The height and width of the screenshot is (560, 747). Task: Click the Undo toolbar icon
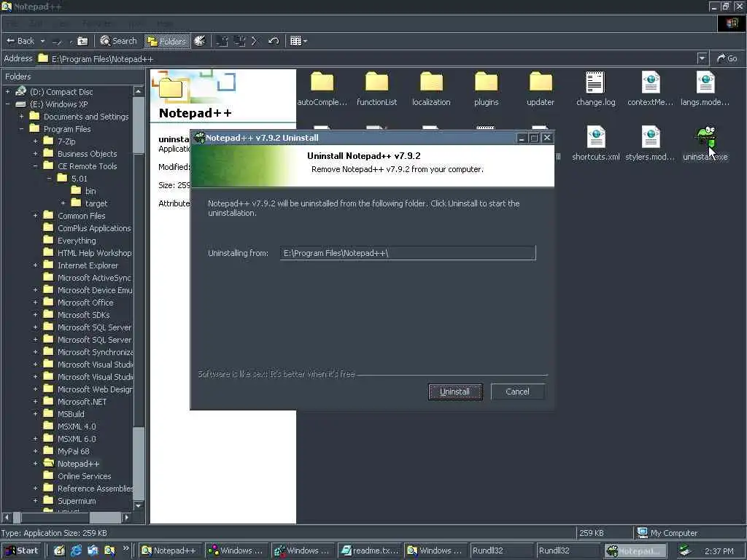[x=273, y=41]
